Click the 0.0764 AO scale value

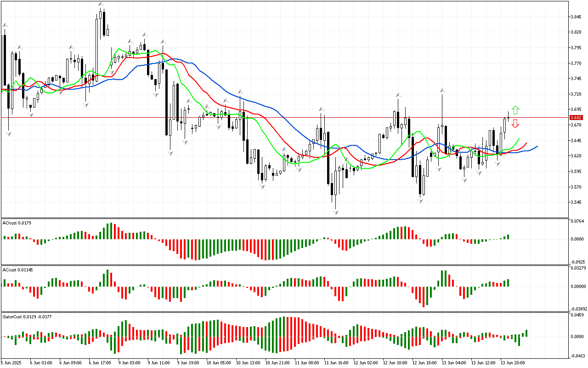577,221
